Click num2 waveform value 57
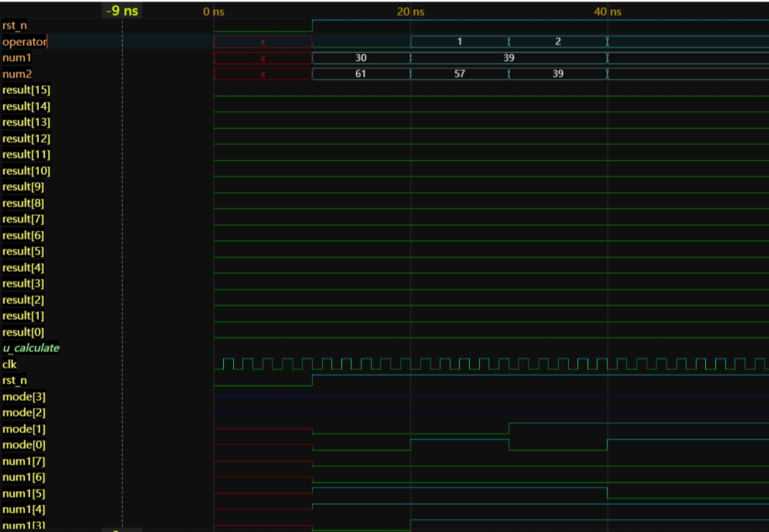Screen dimensions: 769x532 (460, 74)
